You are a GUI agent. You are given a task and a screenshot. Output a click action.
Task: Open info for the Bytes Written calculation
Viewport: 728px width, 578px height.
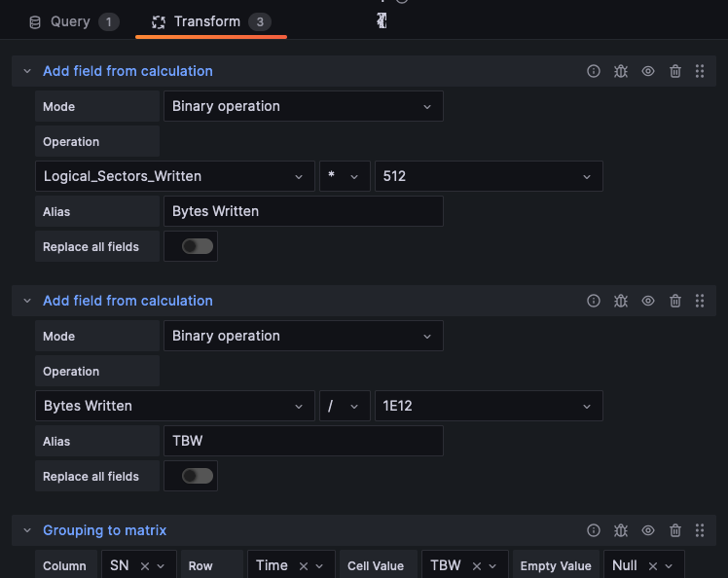pos(594,71)
